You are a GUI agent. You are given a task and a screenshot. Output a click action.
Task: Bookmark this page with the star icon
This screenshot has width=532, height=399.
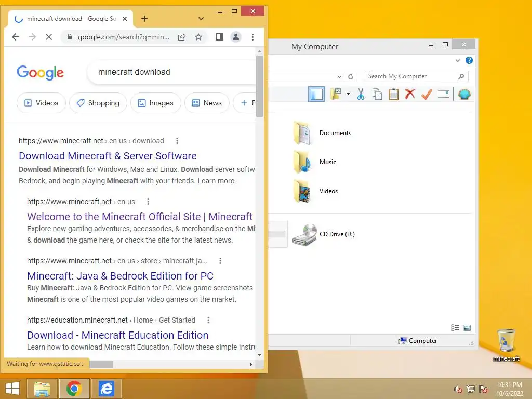click(198, 37)
